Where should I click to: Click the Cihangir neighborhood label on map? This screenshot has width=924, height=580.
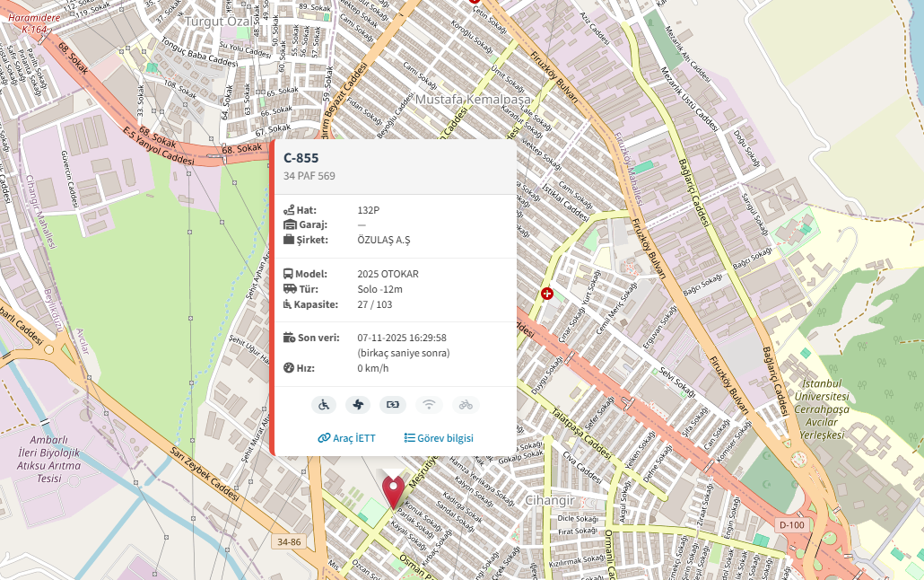point(548,499)
